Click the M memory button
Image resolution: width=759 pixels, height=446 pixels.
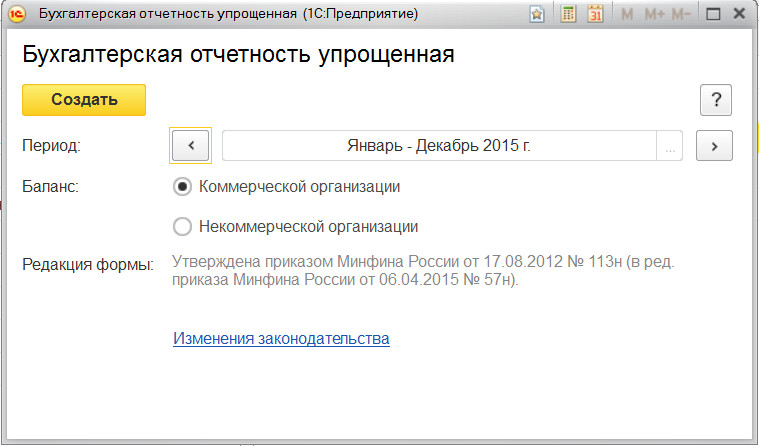click(628, 15)
